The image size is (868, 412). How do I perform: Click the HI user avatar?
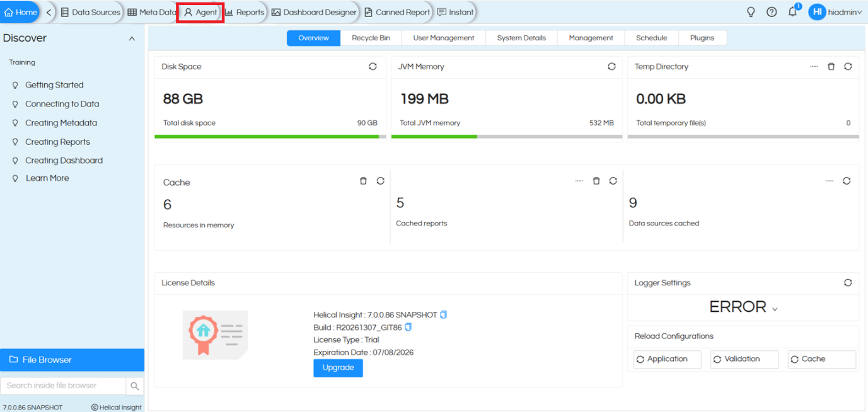pos(817,12)
